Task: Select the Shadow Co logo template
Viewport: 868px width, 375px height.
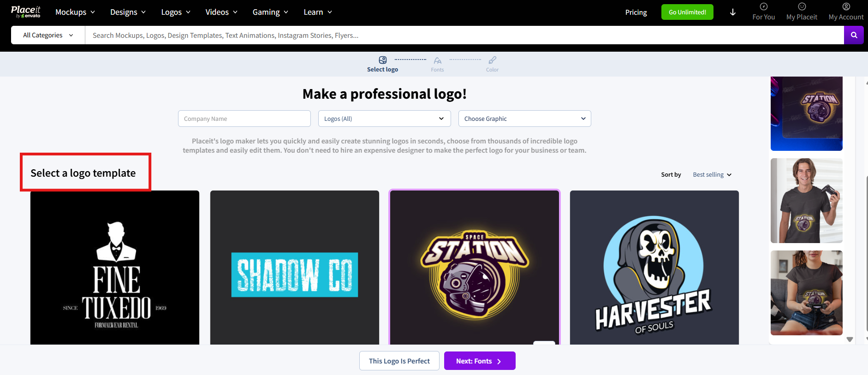Action: point(295,268)
